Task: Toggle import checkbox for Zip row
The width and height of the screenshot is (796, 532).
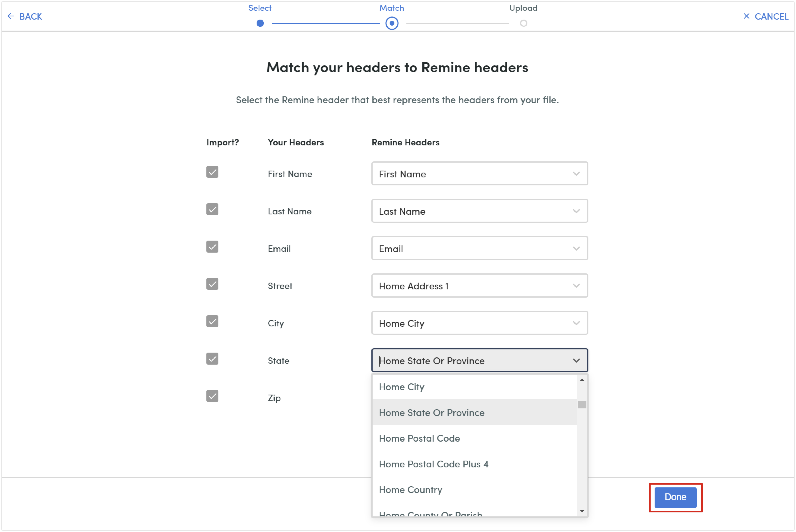Action: 212,396
